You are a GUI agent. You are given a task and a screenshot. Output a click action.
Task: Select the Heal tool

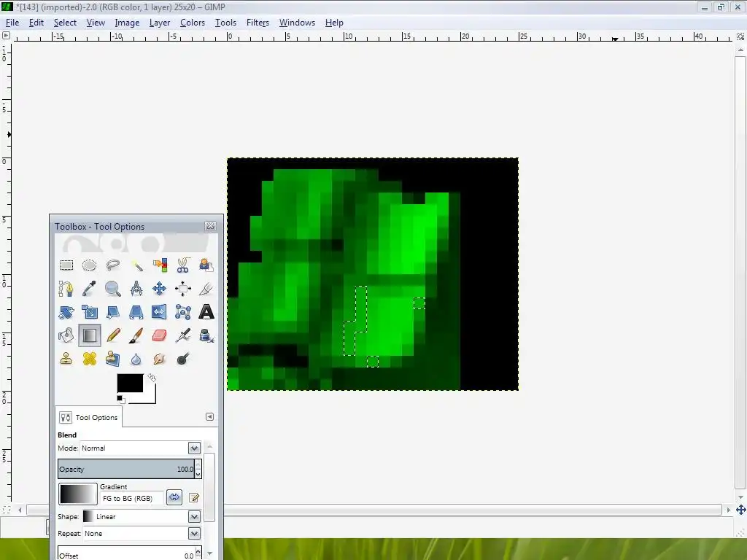(89, 359)
